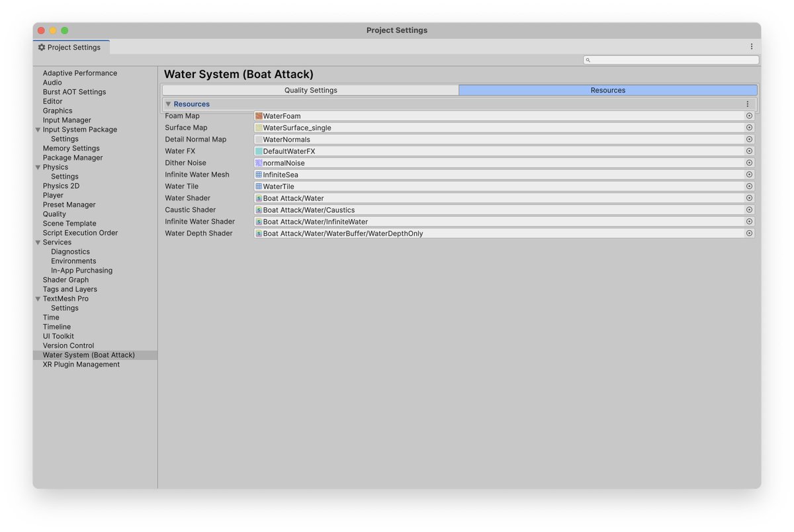Open object picker for Water Shader
794x532 pixels.
point(749,198)
